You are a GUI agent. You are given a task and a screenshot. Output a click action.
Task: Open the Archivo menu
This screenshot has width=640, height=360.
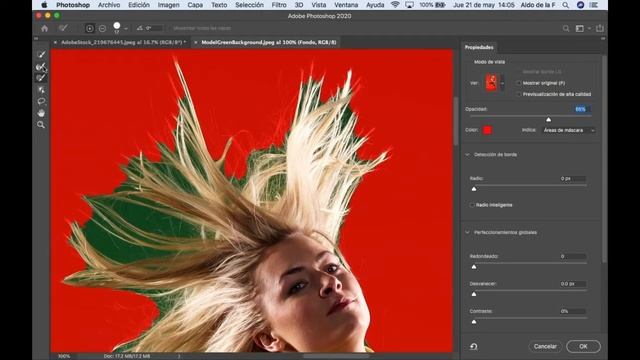(109, 5)
